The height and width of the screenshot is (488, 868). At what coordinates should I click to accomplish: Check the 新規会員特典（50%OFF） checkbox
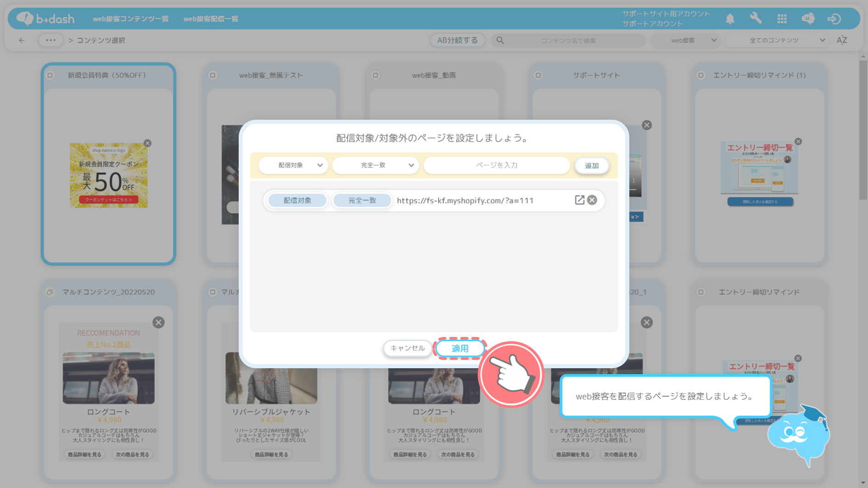[x=50, y=75]
